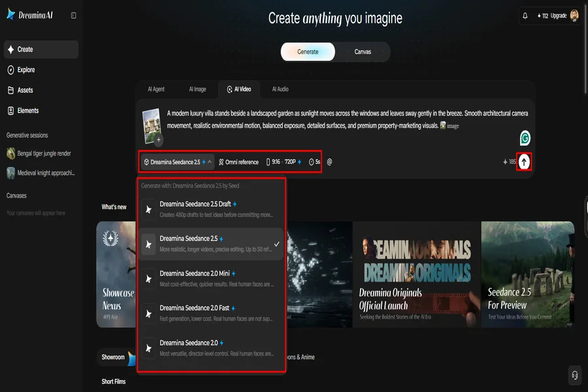
Task: Switch to Canvas mode
Action: tap(363, 52)
